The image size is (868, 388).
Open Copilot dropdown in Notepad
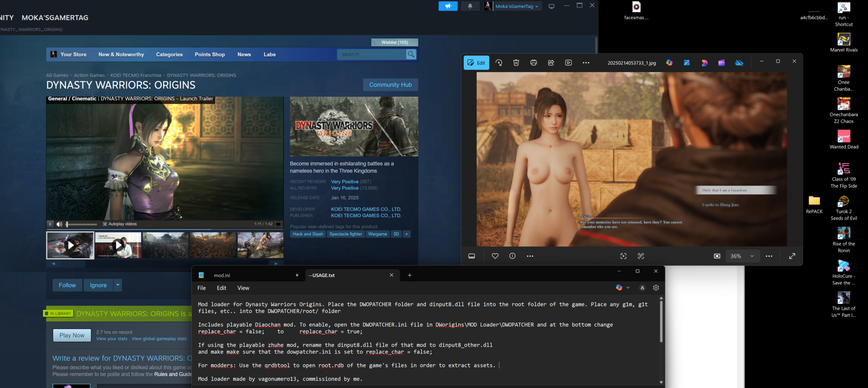623,288
